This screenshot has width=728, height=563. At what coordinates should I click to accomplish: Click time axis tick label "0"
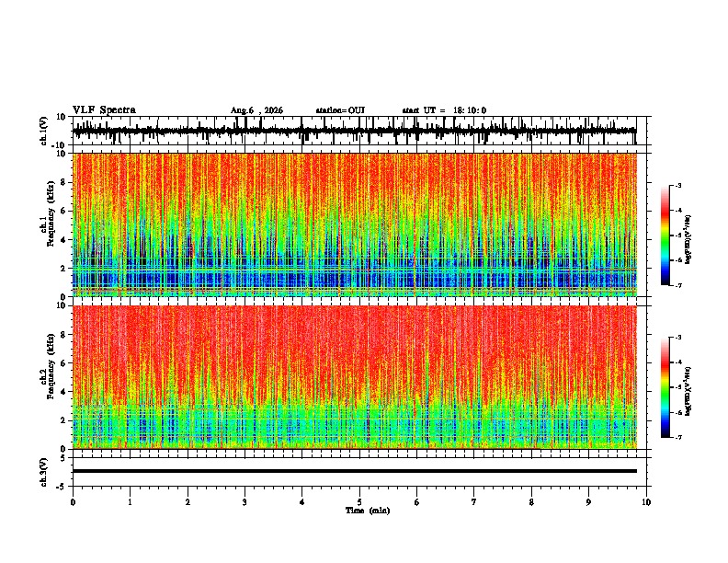point(73,502)
